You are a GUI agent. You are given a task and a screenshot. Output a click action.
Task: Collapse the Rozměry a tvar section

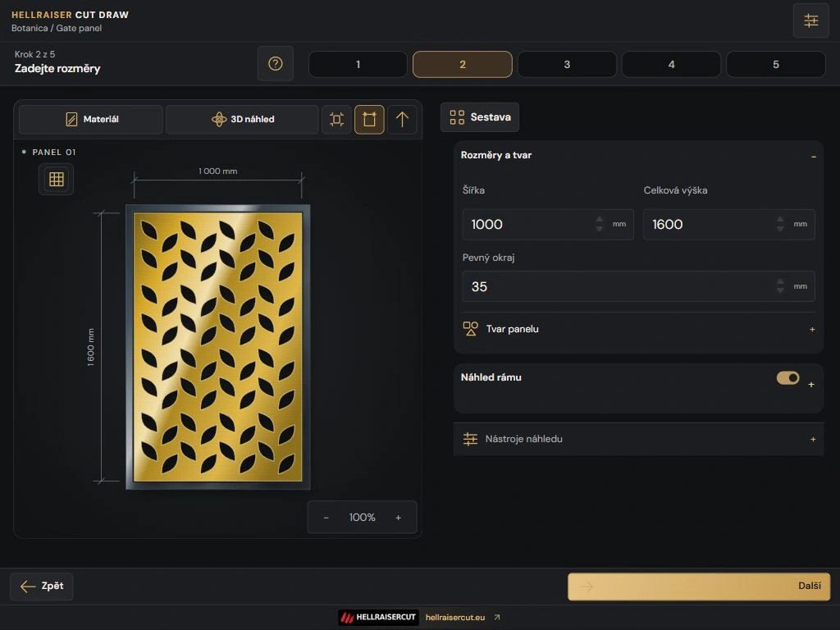[x=813, y=157]
